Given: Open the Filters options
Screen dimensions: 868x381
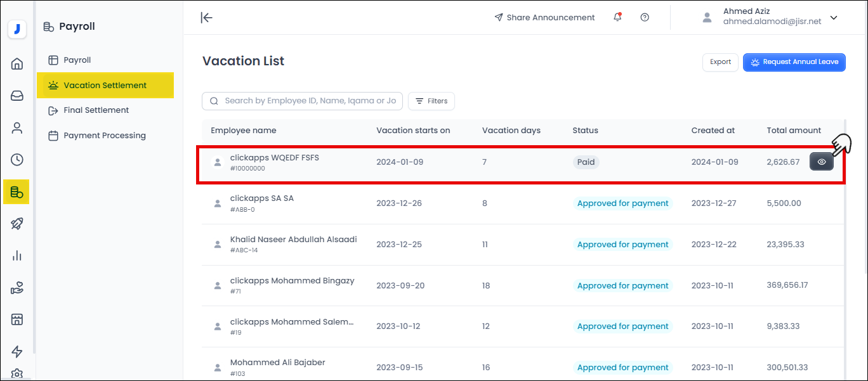Looking at the screenshot, I should [x=431, y=101].
